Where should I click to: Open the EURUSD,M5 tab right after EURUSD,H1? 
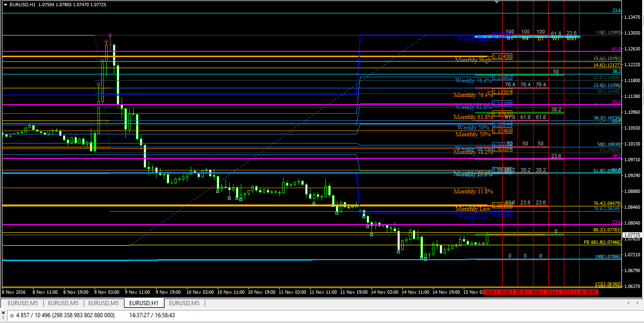coord(185,303)
